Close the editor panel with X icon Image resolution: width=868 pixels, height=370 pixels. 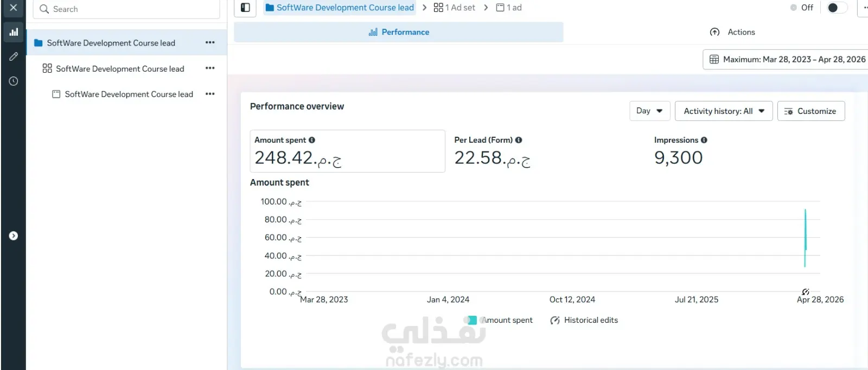click(14, 8)
